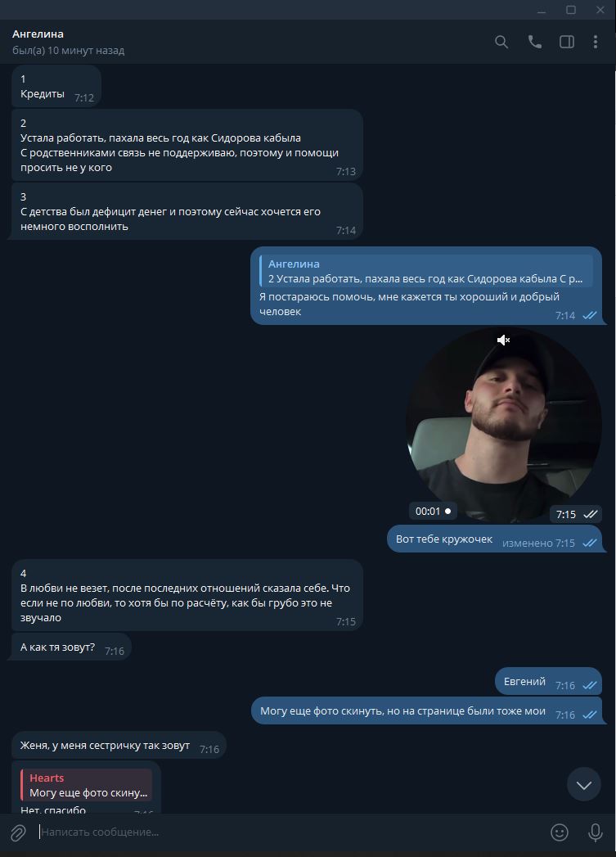Unmute the round video message

[x=504, y=340]
